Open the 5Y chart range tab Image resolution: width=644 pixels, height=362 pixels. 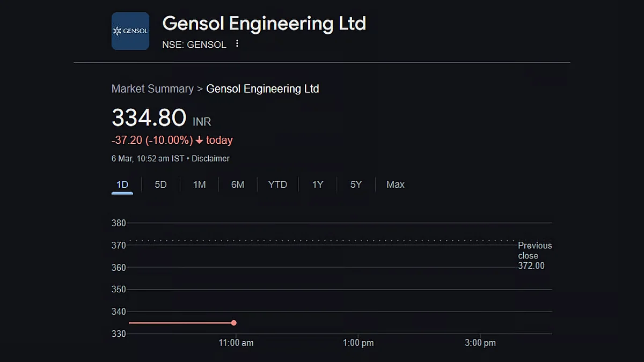tap(356, 184)
